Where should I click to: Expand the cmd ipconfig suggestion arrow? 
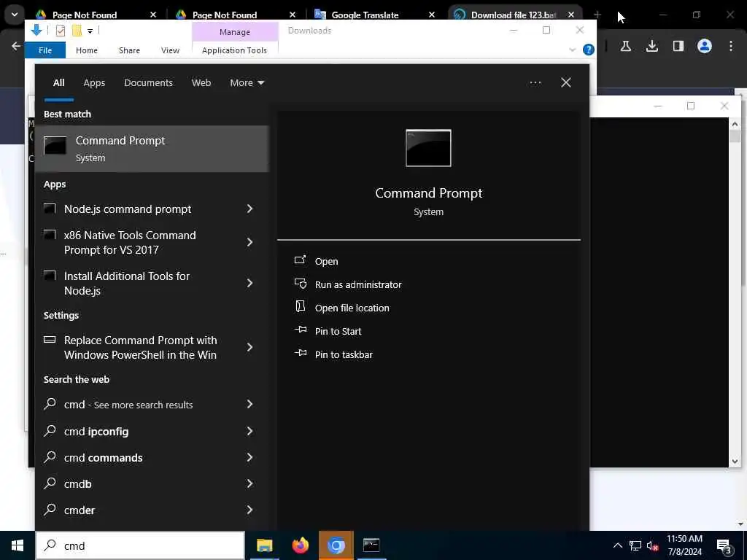pyautogui.click(x=249, y=431)
